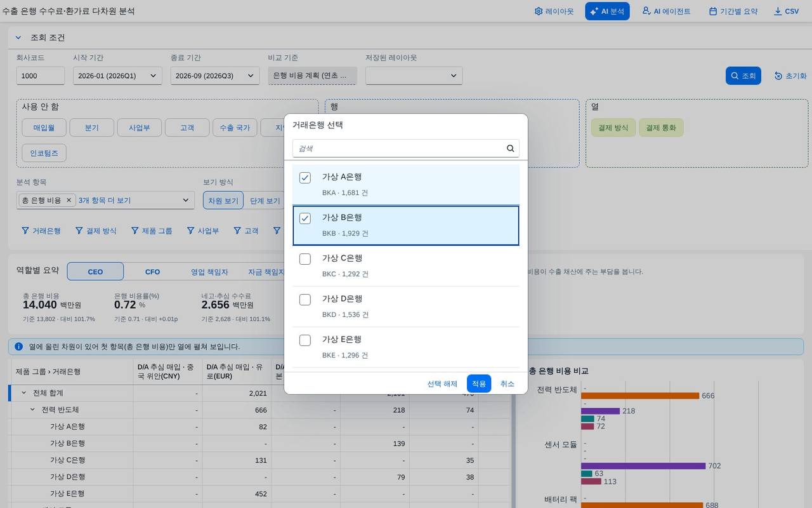Screen dimensions: 812x508
Task: Click the 검색 field in bank dialog
Action: click(x=406, y=149)
